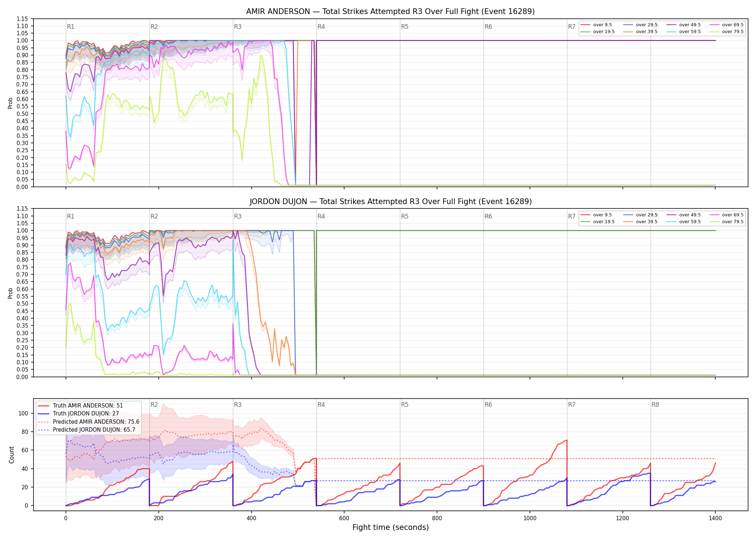Click the R4 round marker in Count chart
756x540 pixels.
coord(321,405)
